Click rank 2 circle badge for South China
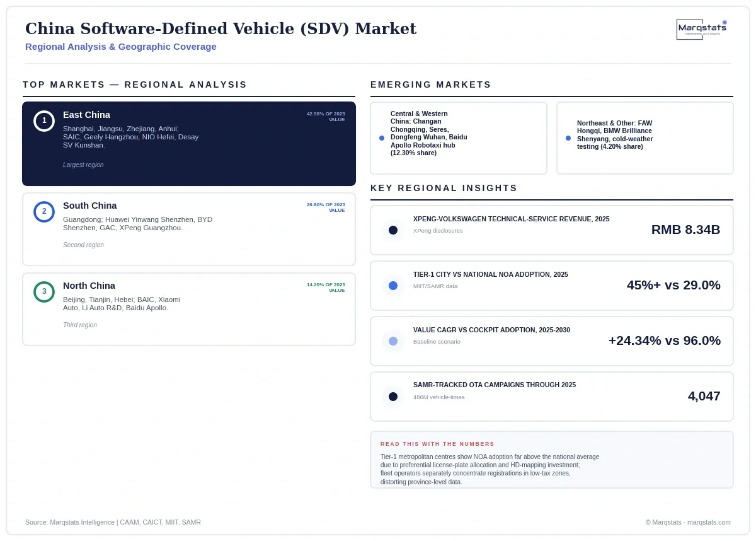The image size is (756, 541). (44, 212)
